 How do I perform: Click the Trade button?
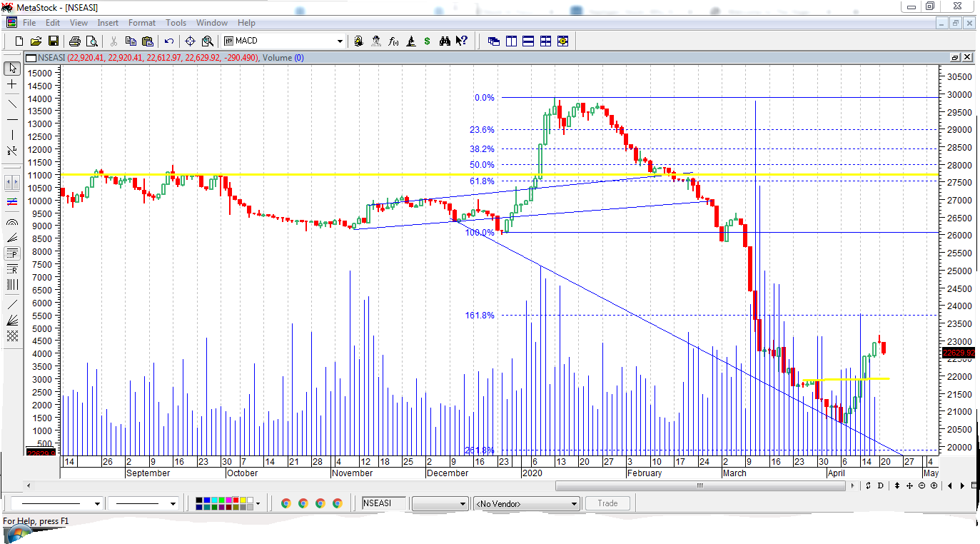pyautogui.click(x=607, y=503)
